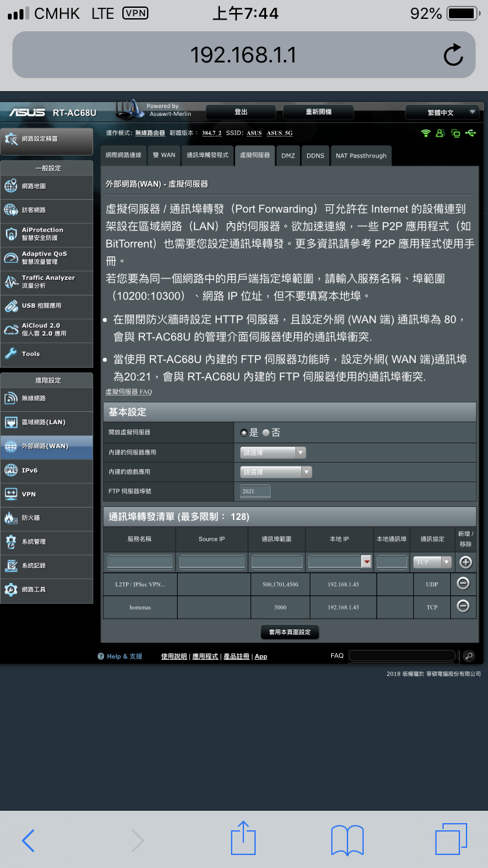Click the FAQ search magnifier icon

(468, 656)
